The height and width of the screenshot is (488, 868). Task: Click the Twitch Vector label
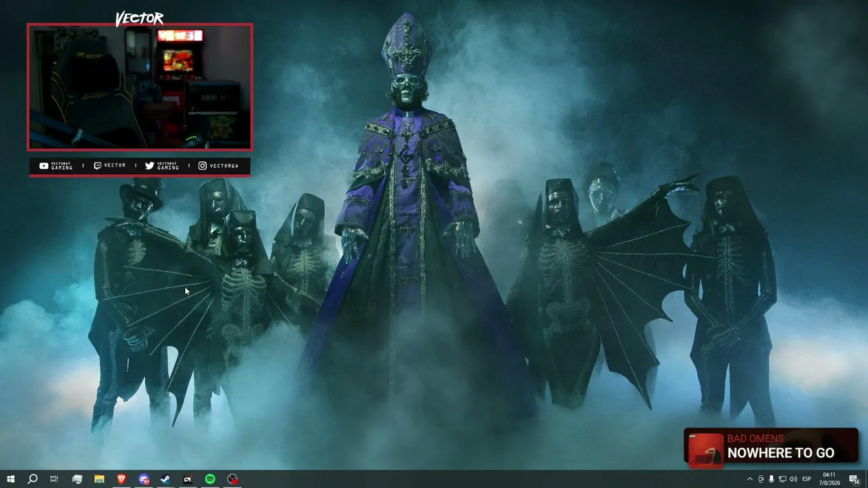109,165
